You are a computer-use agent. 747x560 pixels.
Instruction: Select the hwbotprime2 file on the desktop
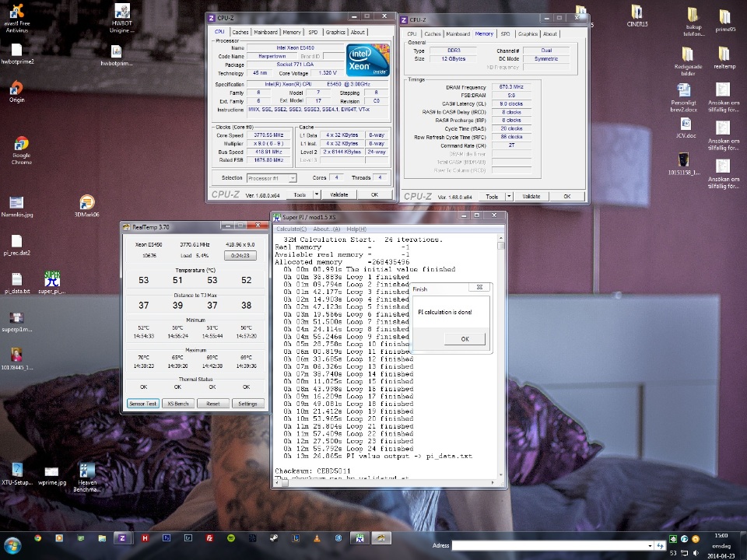(17, 54)
